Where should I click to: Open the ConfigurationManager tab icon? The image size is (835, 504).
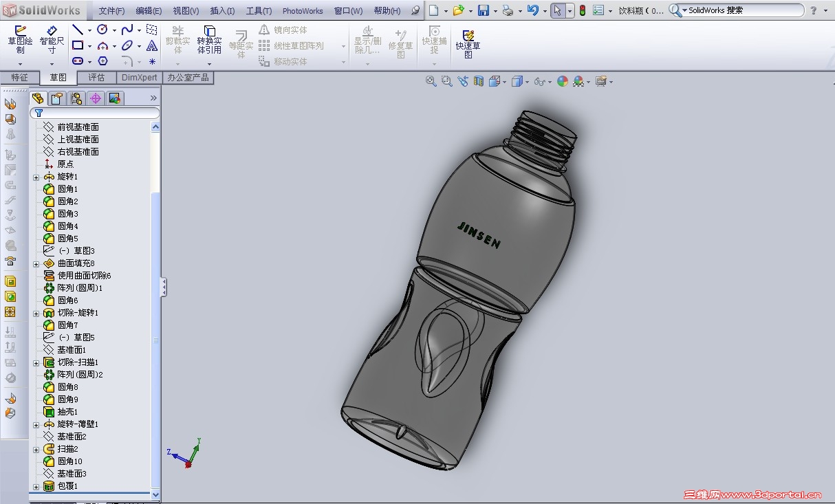76,98
